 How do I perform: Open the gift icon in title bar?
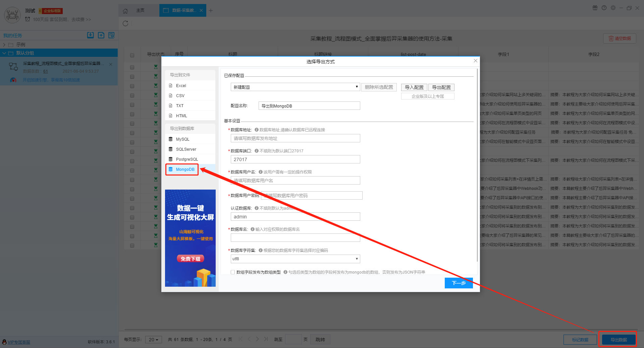[x=595, y=8]
